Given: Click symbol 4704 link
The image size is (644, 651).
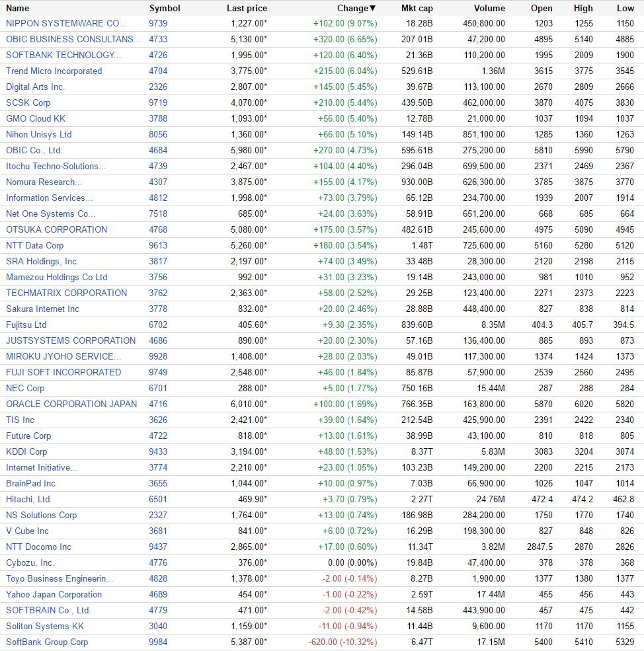Looking at the screenshot, I should (x=158, y=71).
